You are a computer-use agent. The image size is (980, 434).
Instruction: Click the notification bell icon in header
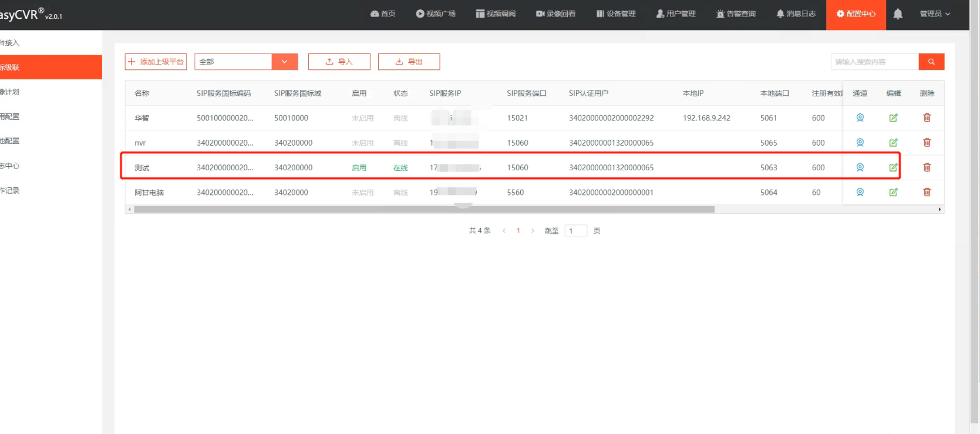(897, 14)
